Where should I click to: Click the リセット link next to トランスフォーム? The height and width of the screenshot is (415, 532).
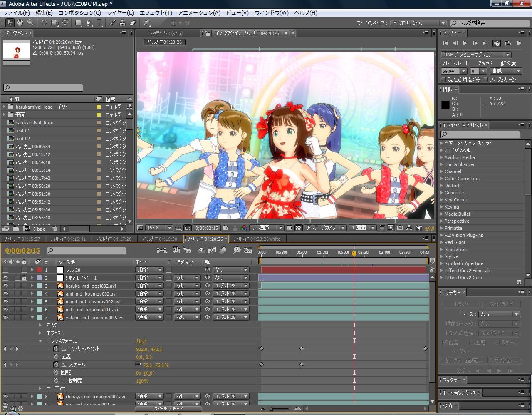pos(141,341)
